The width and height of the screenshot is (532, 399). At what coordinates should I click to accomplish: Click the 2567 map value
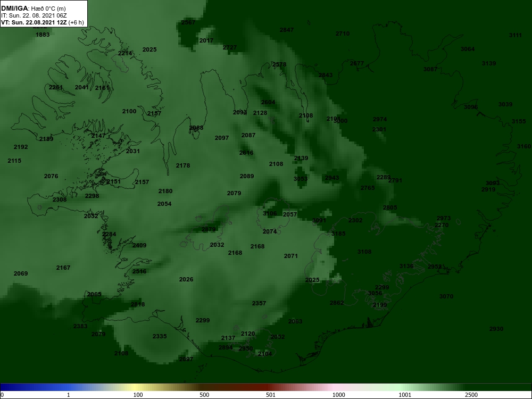(188, 22)
